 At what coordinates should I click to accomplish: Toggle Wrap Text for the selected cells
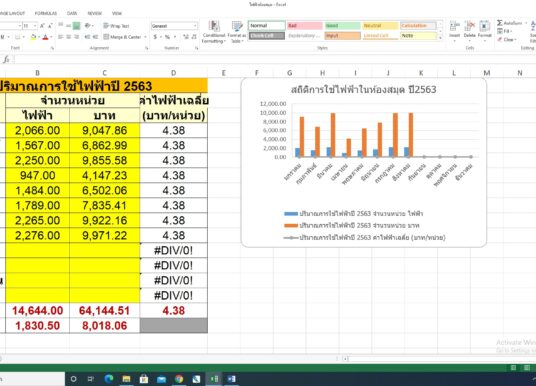click(x=116, y=26)
